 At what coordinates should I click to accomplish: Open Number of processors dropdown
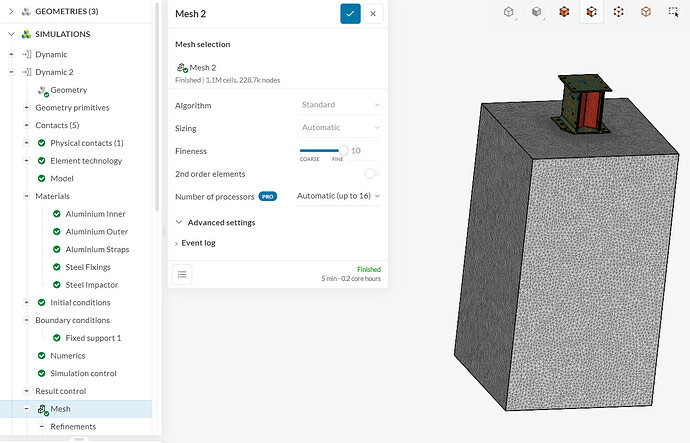tap(338, 196)
